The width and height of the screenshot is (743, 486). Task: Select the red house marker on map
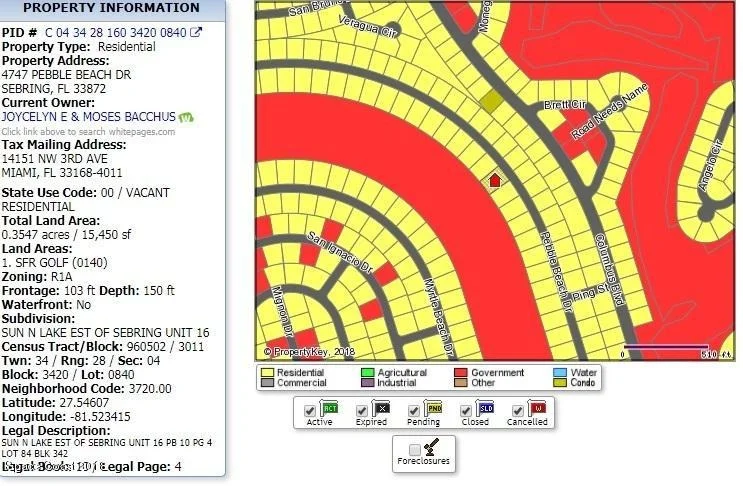495,180
